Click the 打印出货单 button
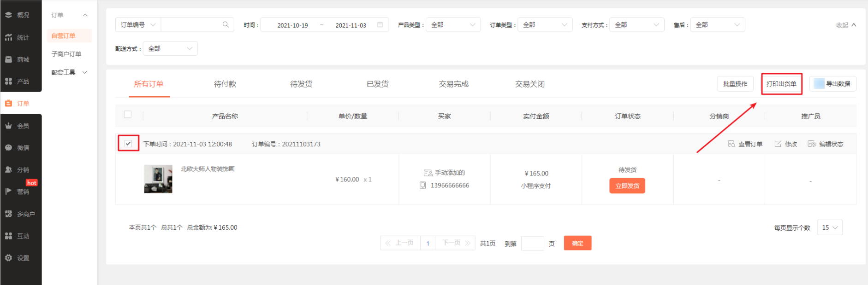This screenshot has width=868, height=285. pyautogui.click(x=781, y=84)
